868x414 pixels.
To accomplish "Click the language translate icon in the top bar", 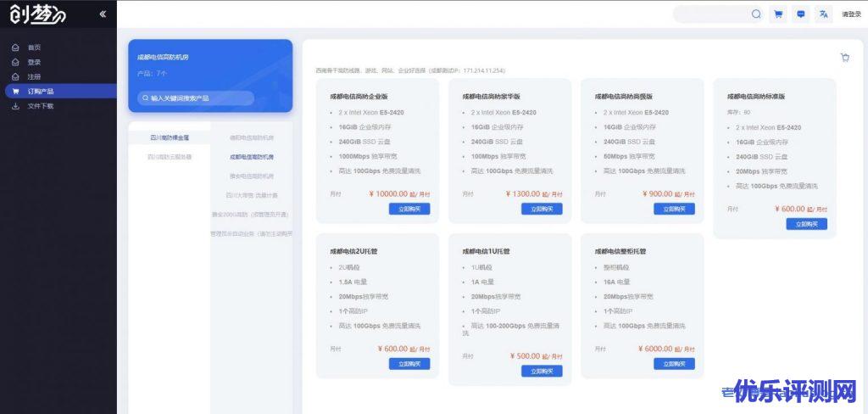I will (x=823, y=14).
